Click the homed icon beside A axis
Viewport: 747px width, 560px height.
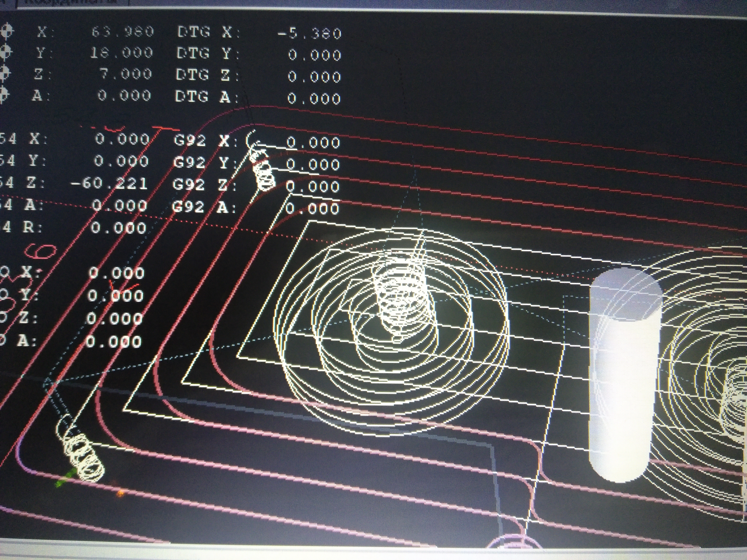coord(3,95)
